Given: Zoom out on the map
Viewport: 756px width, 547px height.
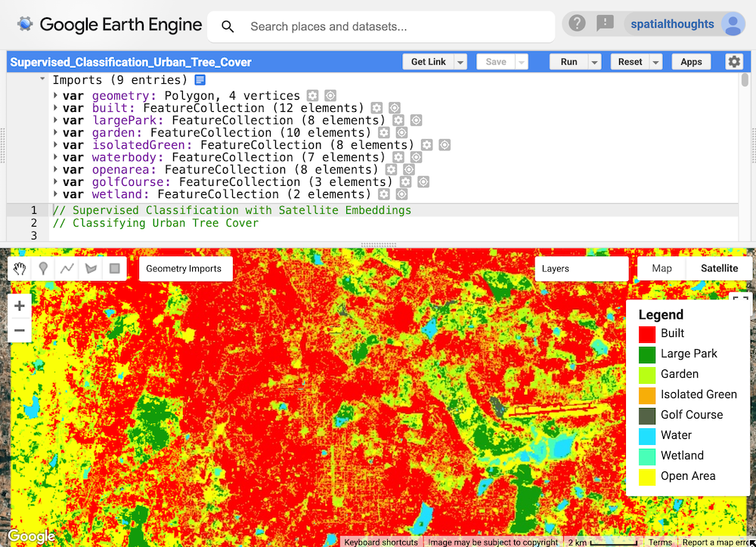Looking at the screenshot, I should (20, 330).
